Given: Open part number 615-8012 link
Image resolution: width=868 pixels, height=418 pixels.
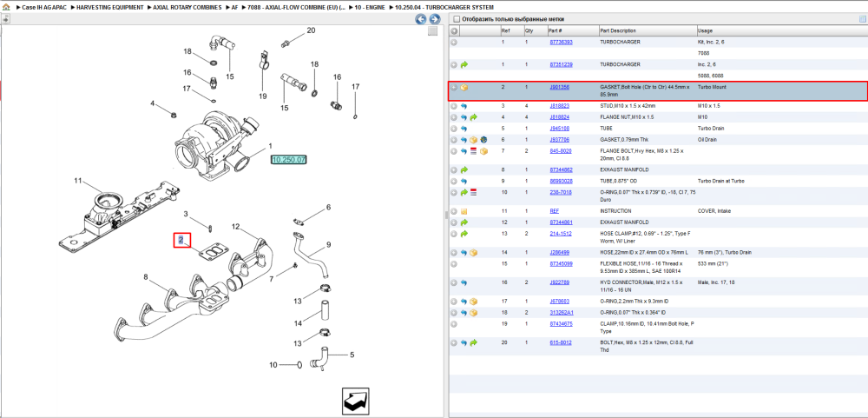Looking at the screenshot, I should point(560,343).
